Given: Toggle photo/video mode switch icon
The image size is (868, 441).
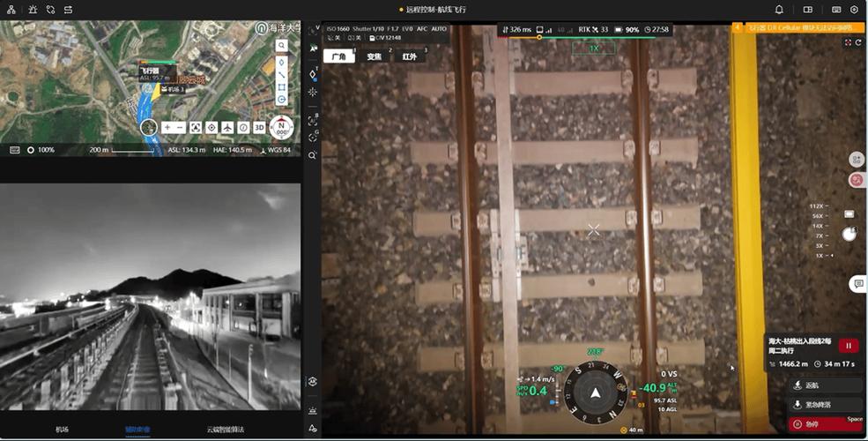Looking at the screenshot, I should [849, 214].
